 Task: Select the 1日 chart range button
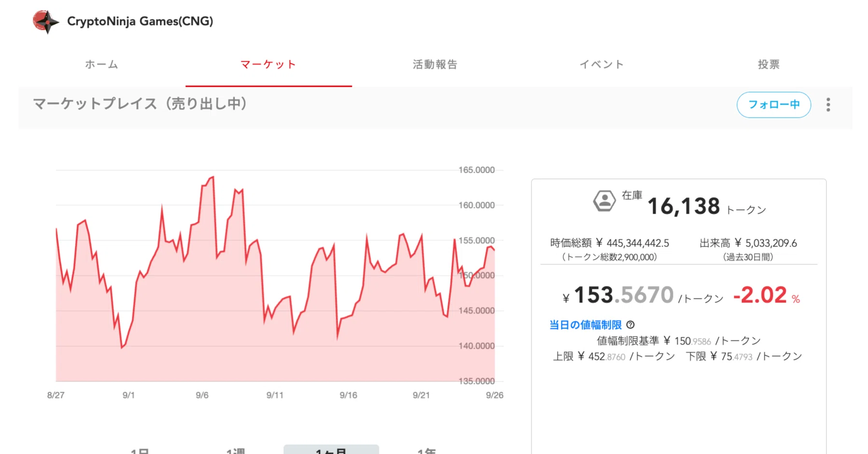point(140,451)
